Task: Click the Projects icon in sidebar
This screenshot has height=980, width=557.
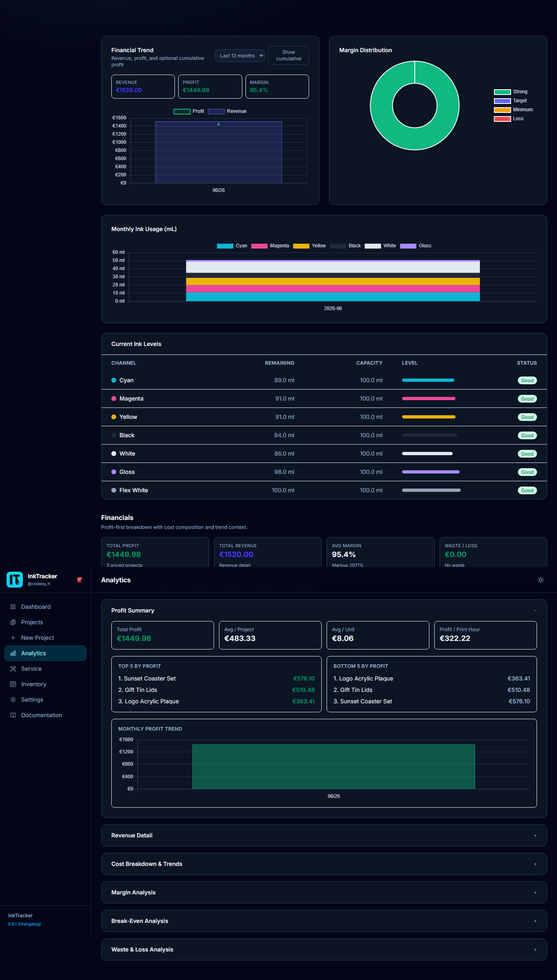Action: tap(13, 622)
